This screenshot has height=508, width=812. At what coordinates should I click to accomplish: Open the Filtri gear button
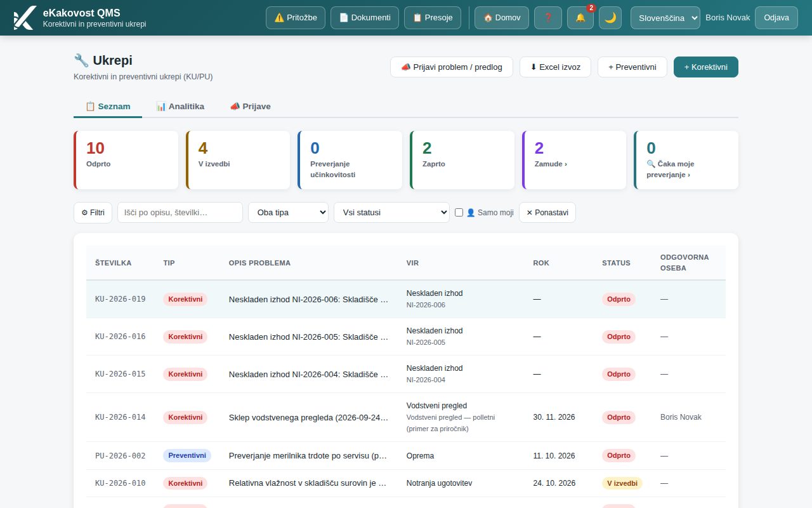[93, 213]
